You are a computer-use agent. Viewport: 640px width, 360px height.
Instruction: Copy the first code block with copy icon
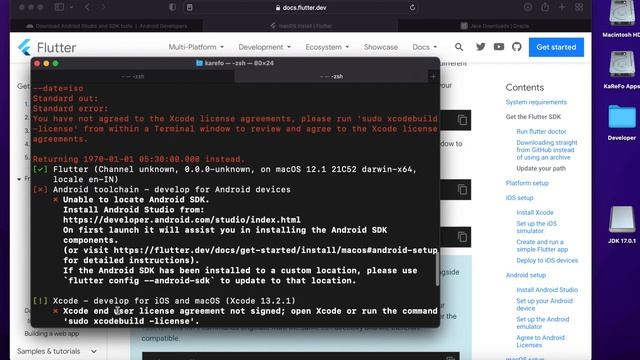pyautogui.click(x=462, y=120)
